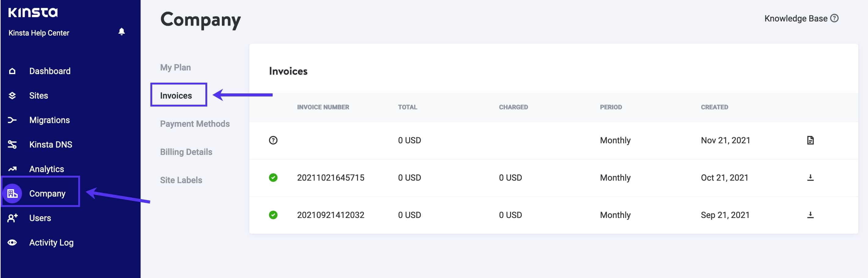Click the Migrations arrow icon
The image size is (868, 278).
12,120
